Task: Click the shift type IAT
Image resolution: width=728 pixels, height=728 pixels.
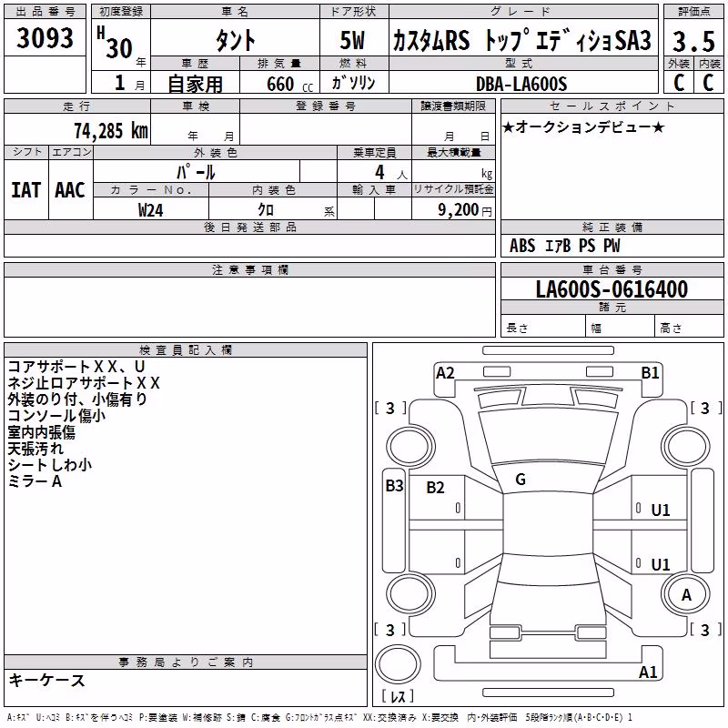Action: 25,190
